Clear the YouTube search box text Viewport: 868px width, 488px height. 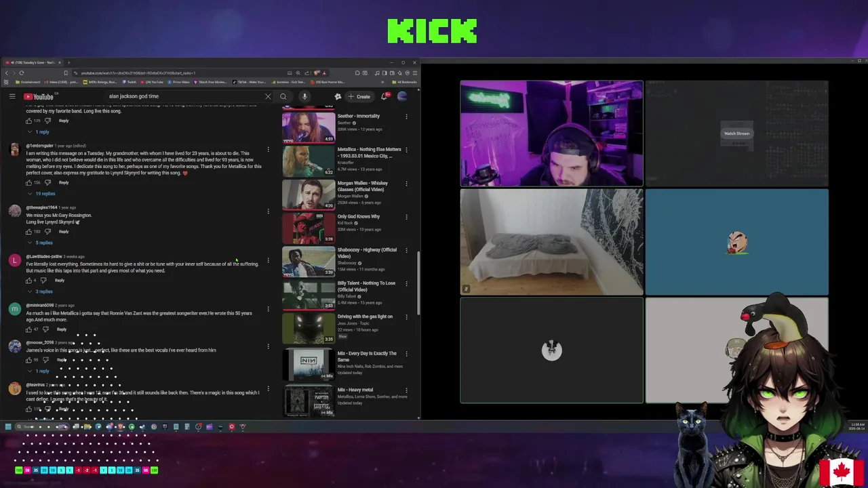[x=268, y=96]
